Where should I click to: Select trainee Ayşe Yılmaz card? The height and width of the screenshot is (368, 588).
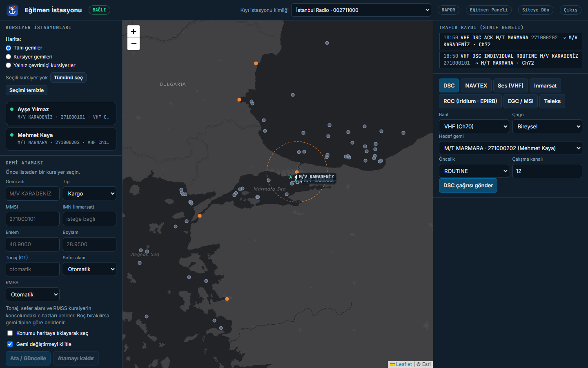[61, 113]
